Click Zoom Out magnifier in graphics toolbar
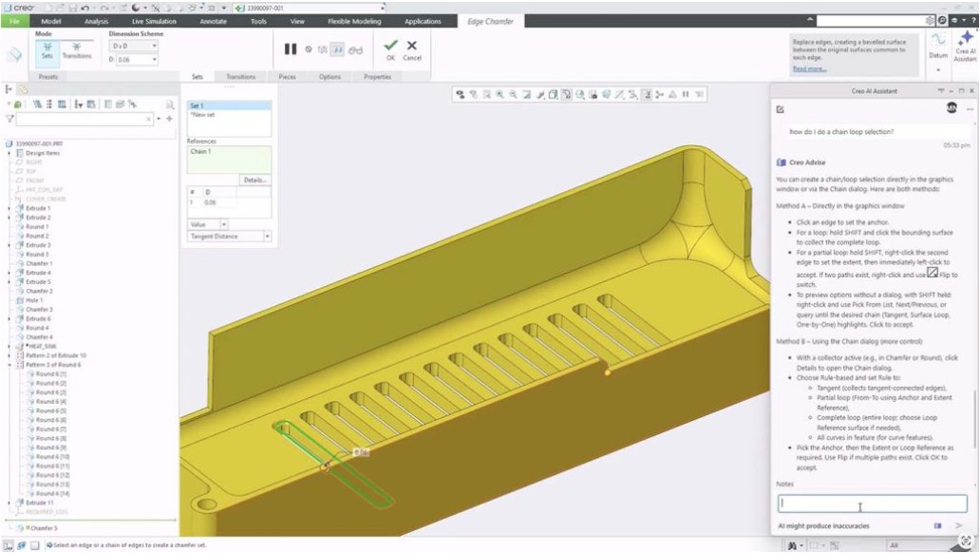 coord(513,94)
